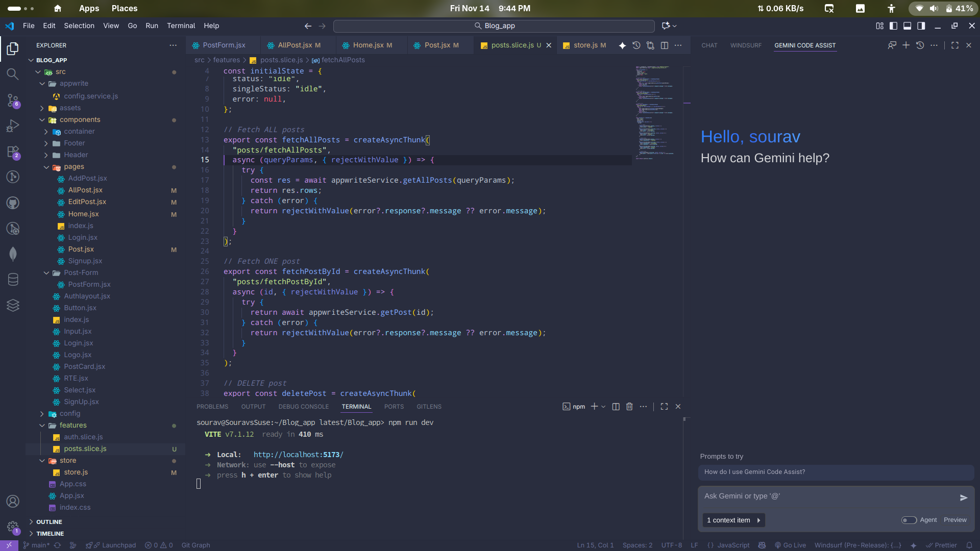980x551 pixels.
Task: Maximize the terminal panel size
Action: (664, 407)
